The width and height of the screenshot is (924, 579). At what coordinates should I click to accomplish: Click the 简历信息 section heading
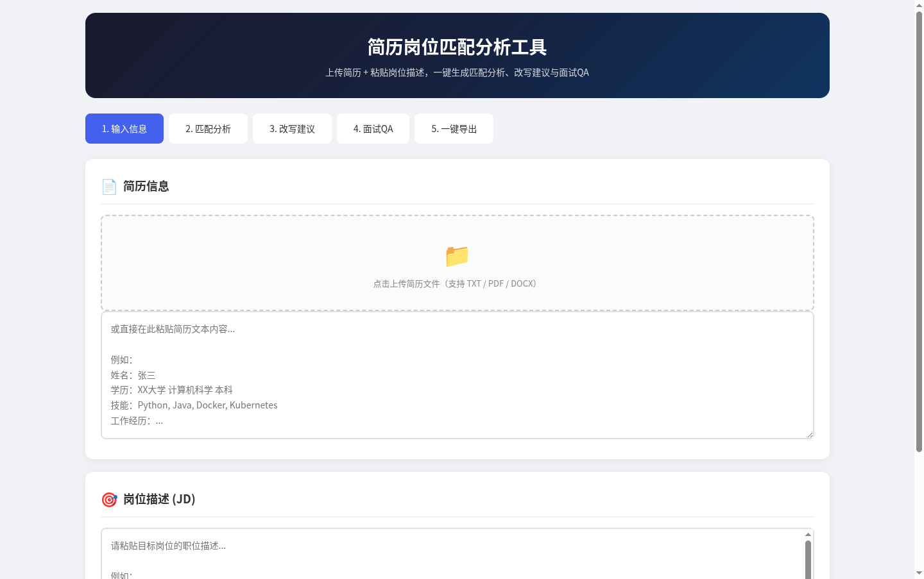point(146,187)
